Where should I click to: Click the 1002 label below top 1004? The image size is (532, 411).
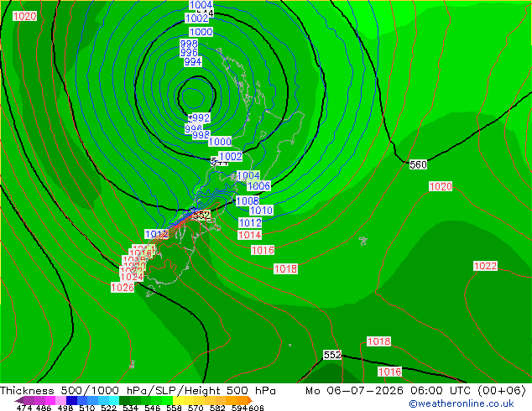tap(197, 18)
